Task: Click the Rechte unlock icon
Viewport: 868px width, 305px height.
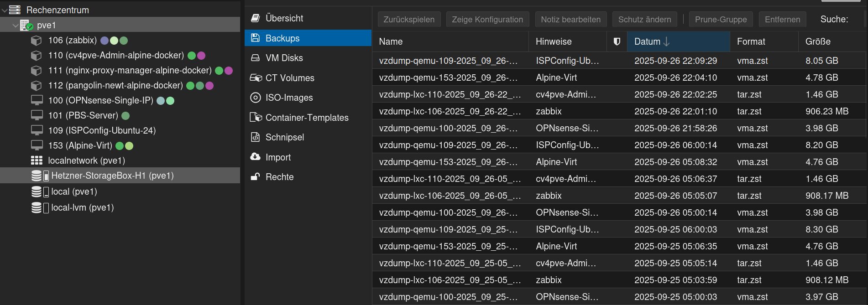Action: tap(256, 177)
